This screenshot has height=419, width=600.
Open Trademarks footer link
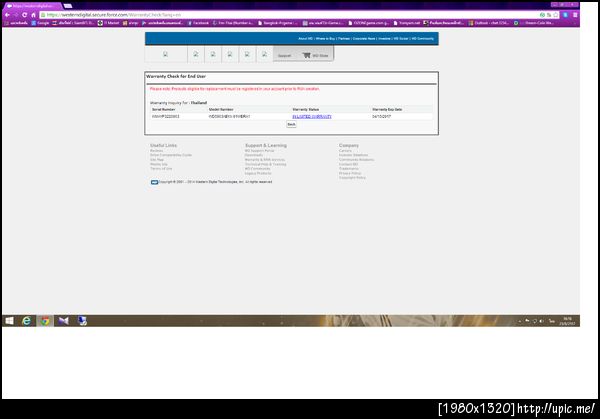(x=349, y=169)
